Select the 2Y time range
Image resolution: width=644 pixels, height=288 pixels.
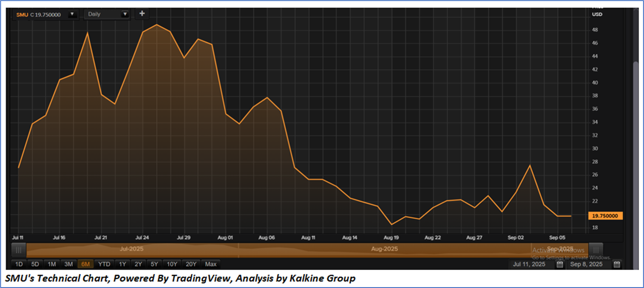click(138, 264)
